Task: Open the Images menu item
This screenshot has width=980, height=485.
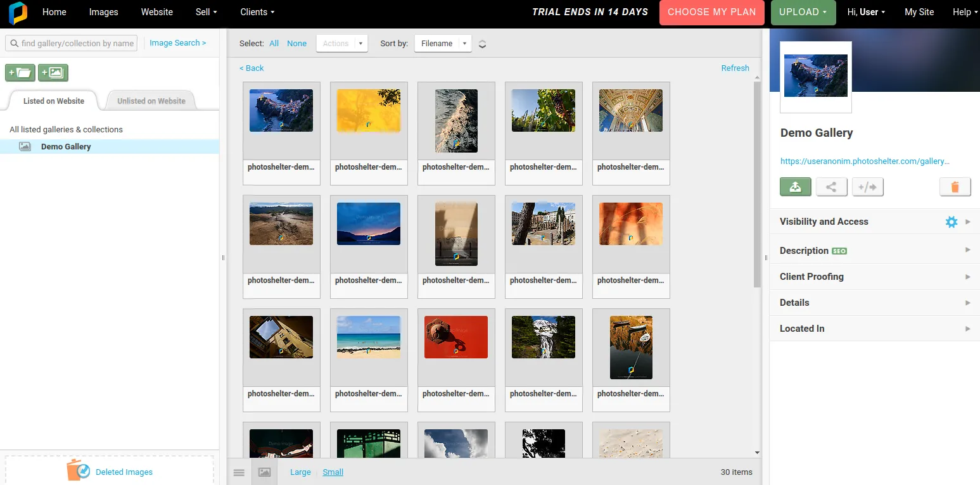Action: (103, 12)
